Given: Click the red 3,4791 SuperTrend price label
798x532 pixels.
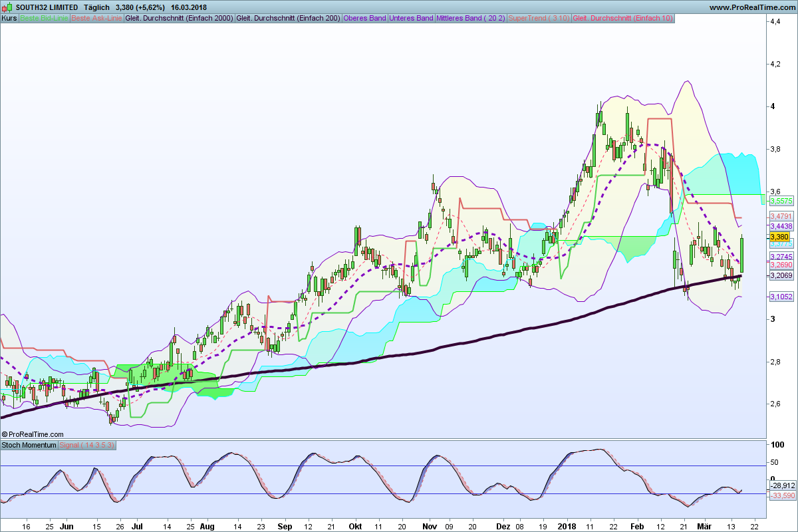Looking at the screenshot, I should click(781, 217).
